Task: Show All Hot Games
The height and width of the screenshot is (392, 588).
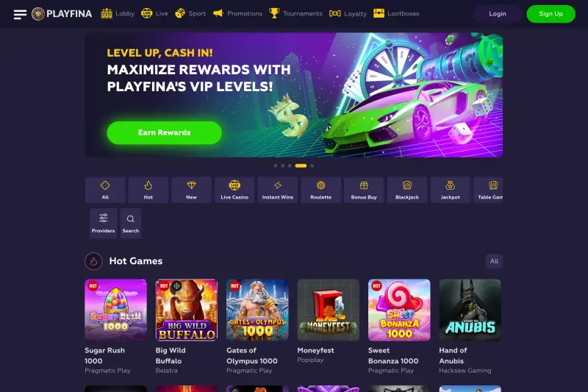Action: tap(494, 261)
